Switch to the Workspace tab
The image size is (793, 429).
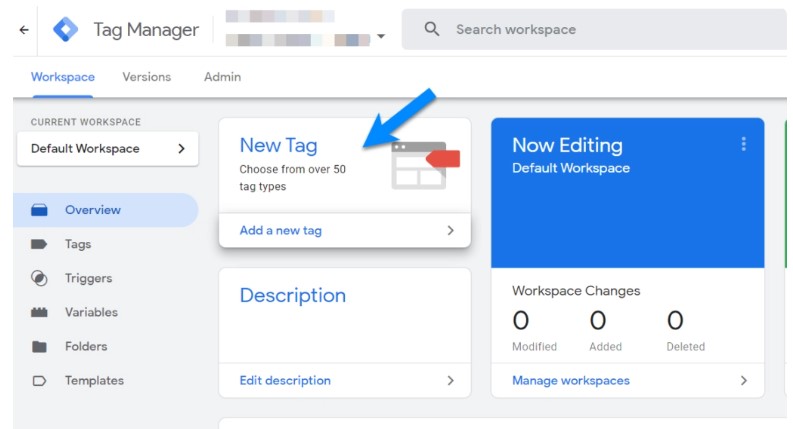pyautogui.click(x=63, y=77)
